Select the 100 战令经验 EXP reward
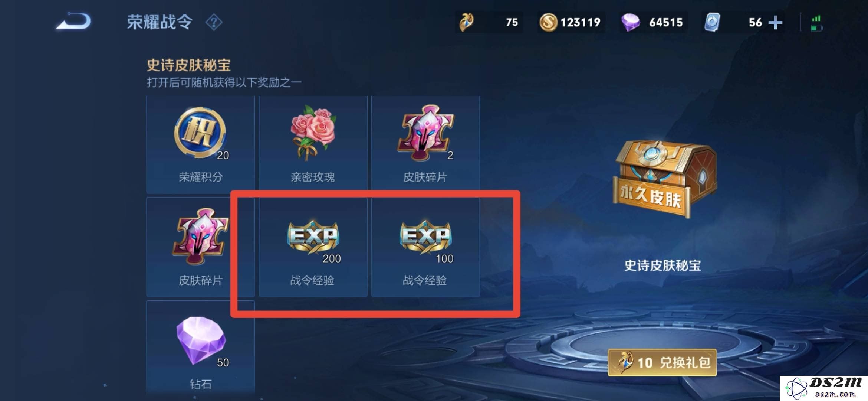 [425, 247]
